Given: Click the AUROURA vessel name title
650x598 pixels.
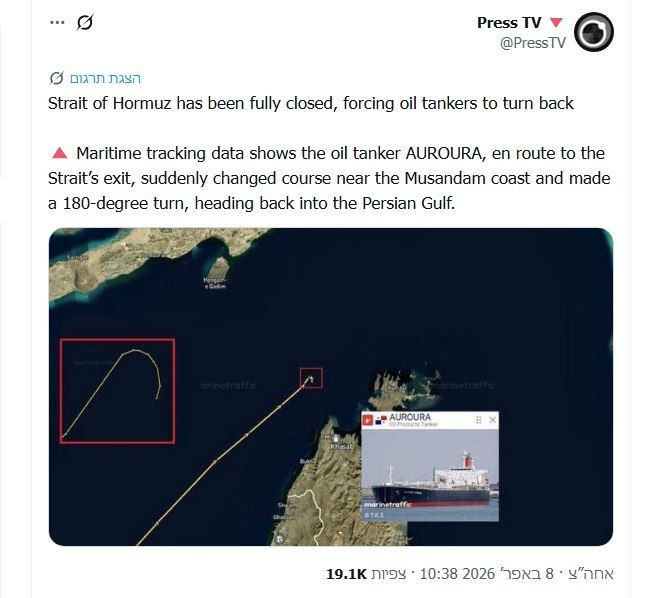Looking at the screenshot, I should [413, 417].
